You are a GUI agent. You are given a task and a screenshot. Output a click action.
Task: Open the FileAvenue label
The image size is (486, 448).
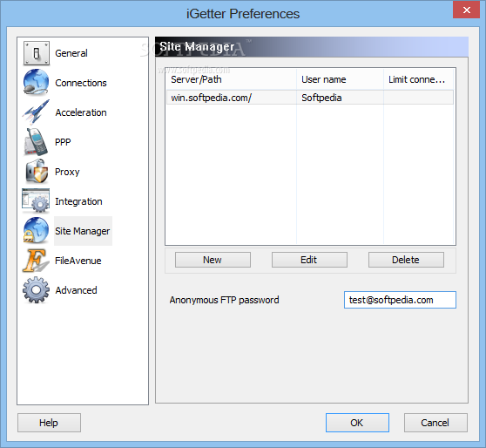[78, 261]
